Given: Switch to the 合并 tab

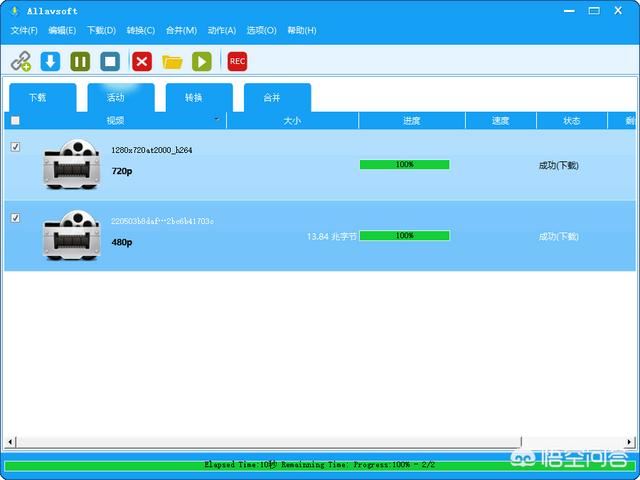Looking at the screenshot, I should click(x=278, y=98).
